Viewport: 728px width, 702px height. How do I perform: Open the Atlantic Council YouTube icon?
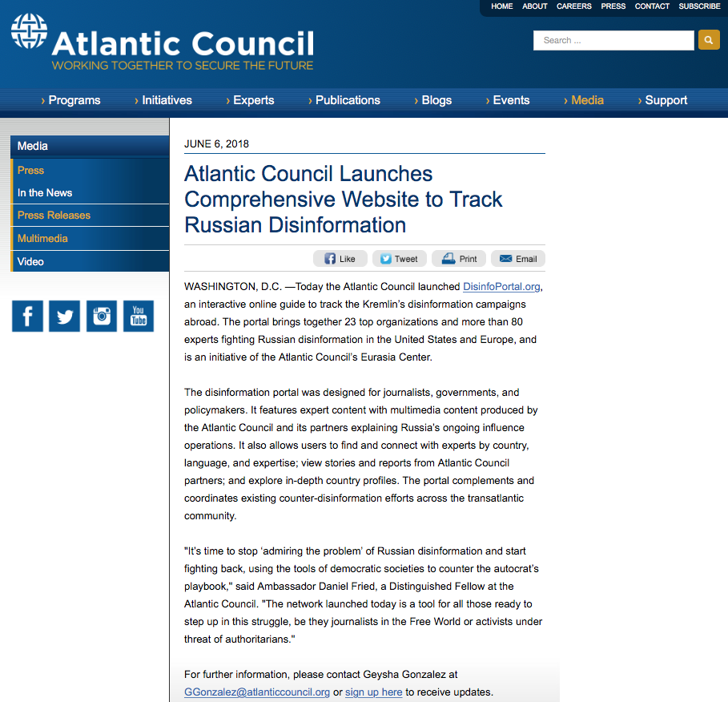139,316
